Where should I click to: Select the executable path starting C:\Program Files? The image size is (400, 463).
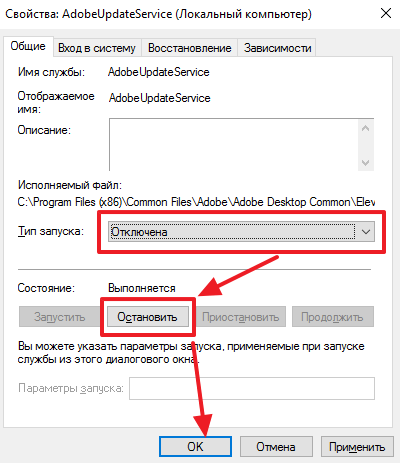tap(196, 202)
